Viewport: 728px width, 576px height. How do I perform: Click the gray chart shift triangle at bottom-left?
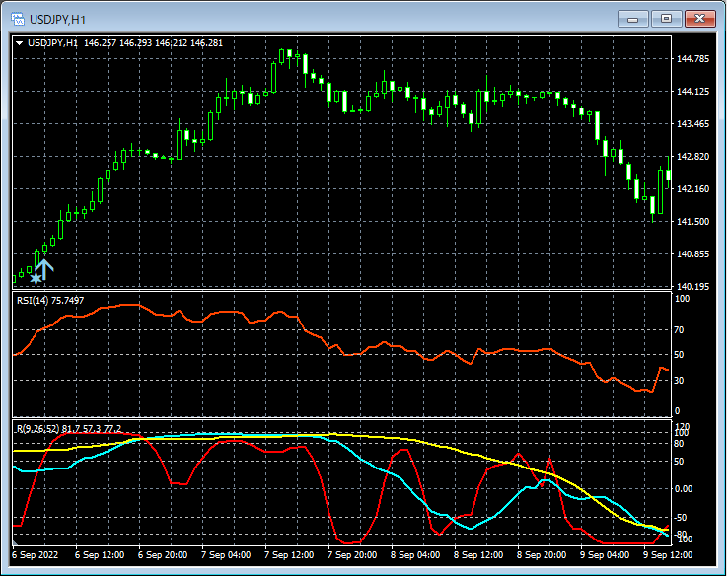click(x=16, y=542)
